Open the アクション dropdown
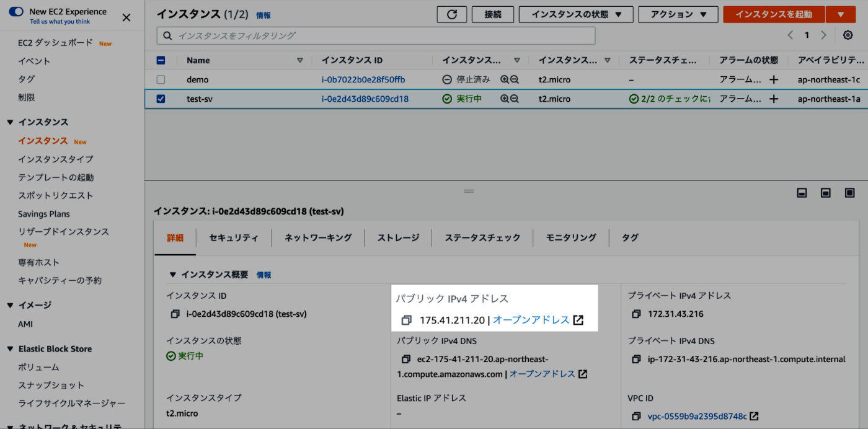Viewport: 868px width, 429px height. tap(678, 14)
